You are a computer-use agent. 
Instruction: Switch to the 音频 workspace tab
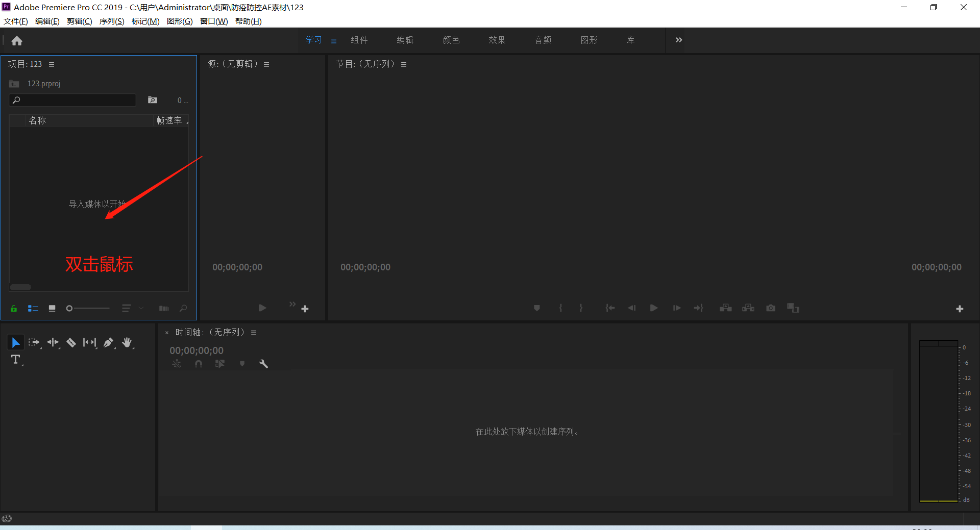tap(543, 40)
